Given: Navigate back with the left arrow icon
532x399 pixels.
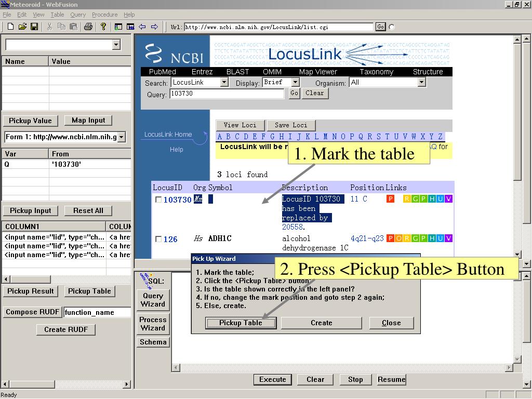Looking at the screenshot, I should tap(142, 26).
